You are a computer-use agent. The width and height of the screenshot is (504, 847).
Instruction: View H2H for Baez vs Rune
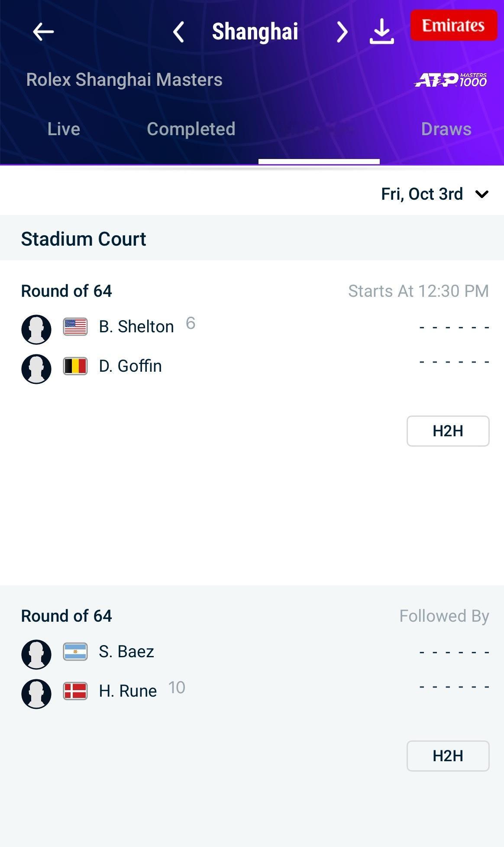(448, 756)
